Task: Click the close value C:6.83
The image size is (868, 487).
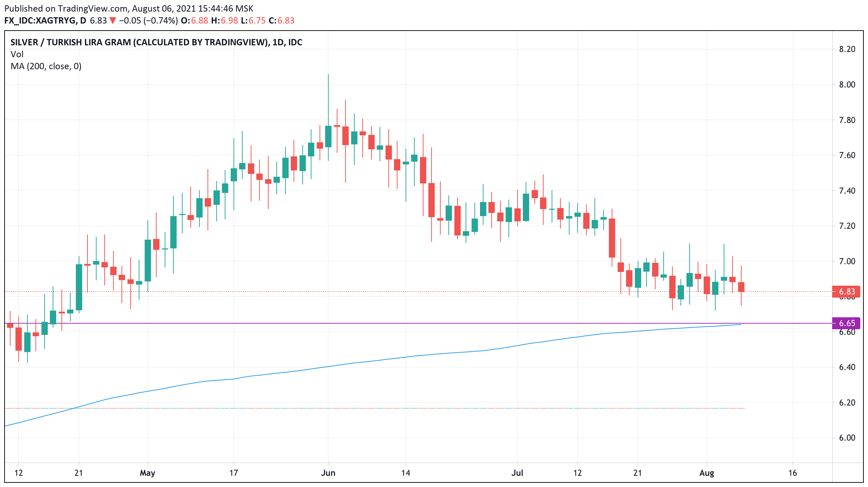Action: pyautogui.click(x=282, y=20)
